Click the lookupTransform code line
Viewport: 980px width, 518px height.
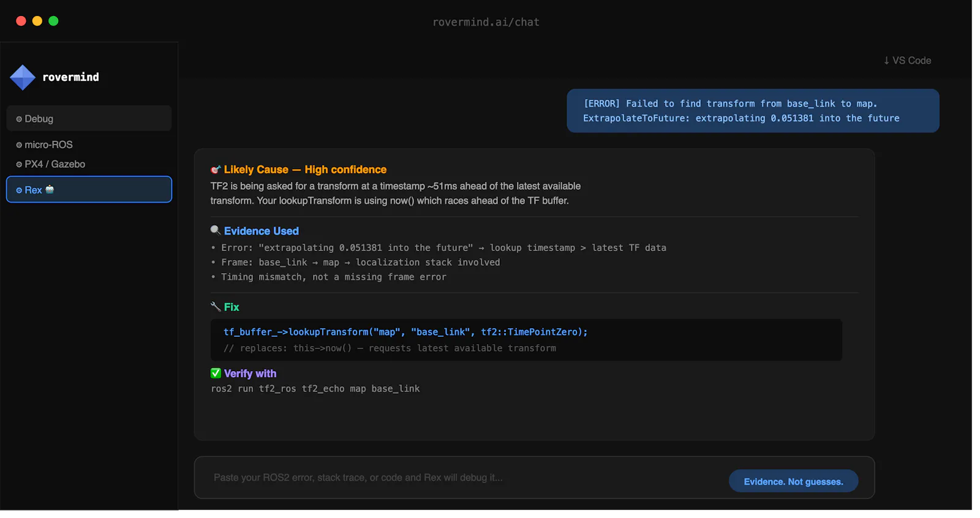pyautogui.click(x=405, y=332)
